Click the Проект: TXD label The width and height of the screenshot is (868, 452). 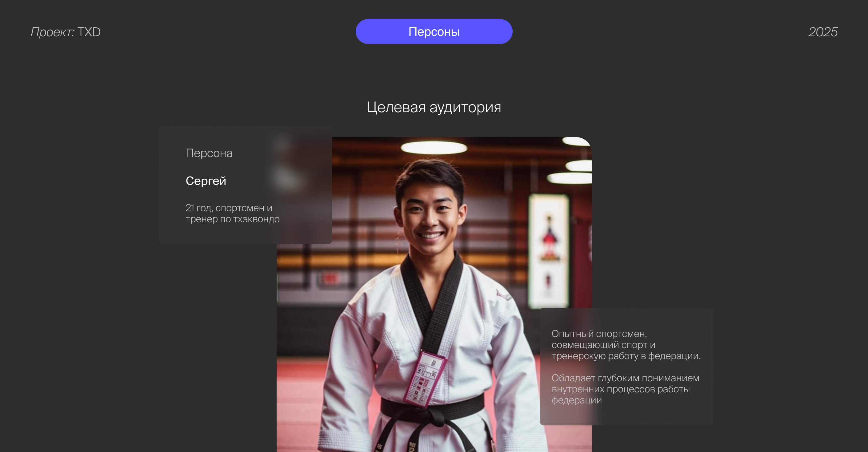(x=65, y=32)
